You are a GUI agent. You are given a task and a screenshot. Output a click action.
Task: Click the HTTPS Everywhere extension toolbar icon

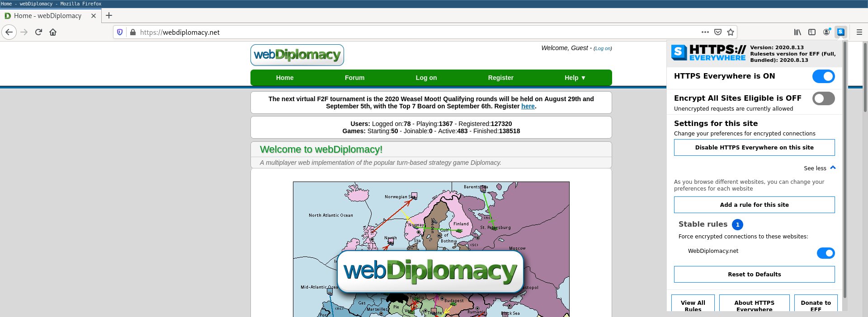pyautogui.click(x=841, y=32)
